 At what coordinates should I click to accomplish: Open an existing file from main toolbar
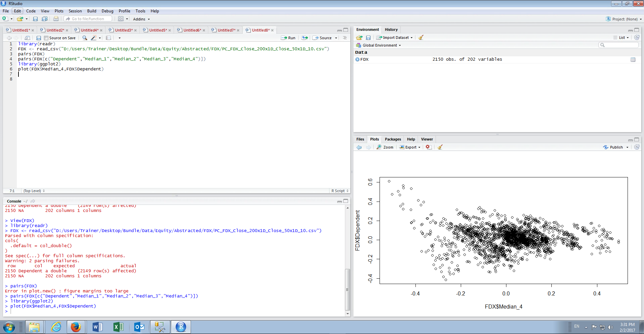pos(20,19)
